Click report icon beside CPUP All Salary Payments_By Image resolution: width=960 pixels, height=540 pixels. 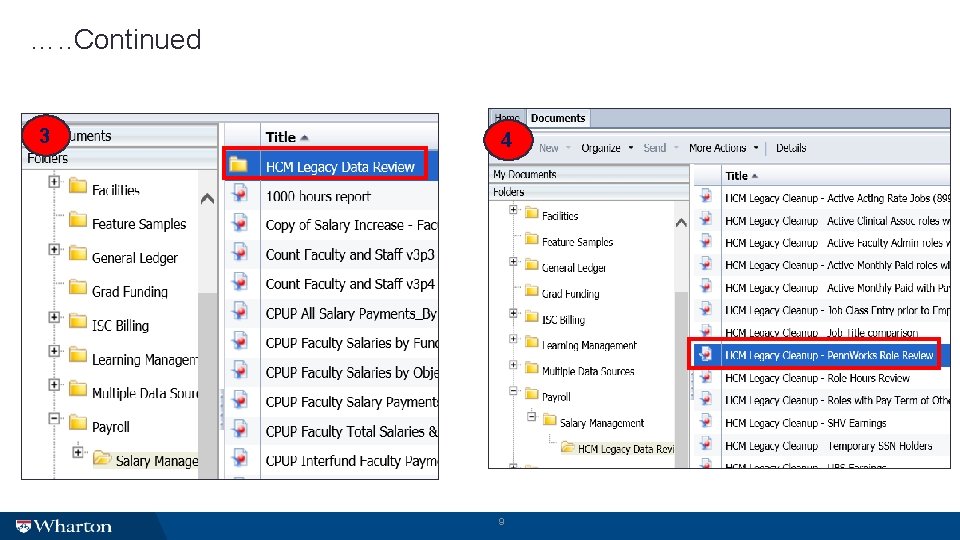pyautogui.click(x=239, y=312)
